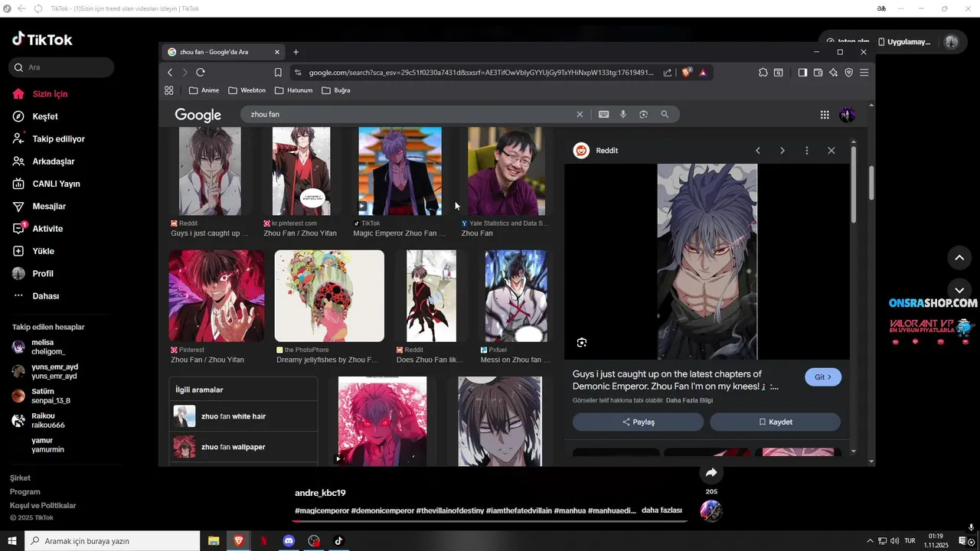Click the Brave Rewards triangle icon
Screen dimensions: 980x551
[x=703, y=72]
